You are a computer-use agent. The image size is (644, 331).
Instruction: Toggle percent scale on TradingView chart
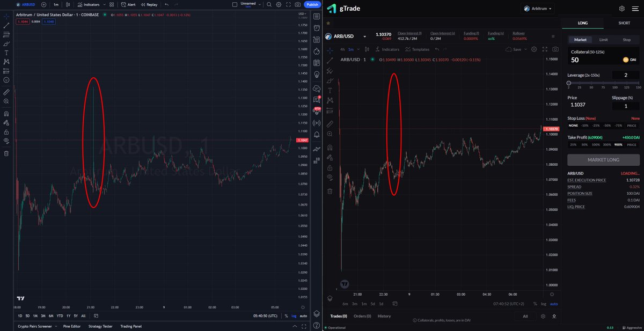[286, 316]
